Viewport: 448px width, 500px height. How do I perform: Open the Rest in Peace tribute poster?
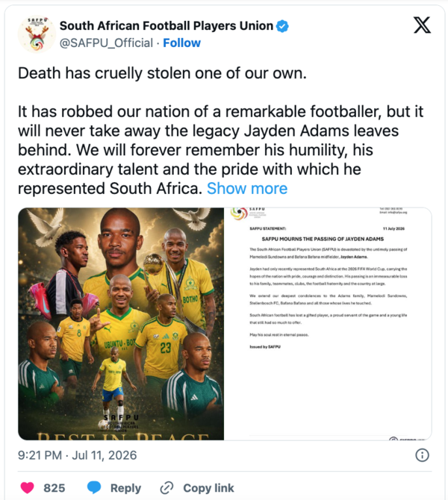click(121, 324)
